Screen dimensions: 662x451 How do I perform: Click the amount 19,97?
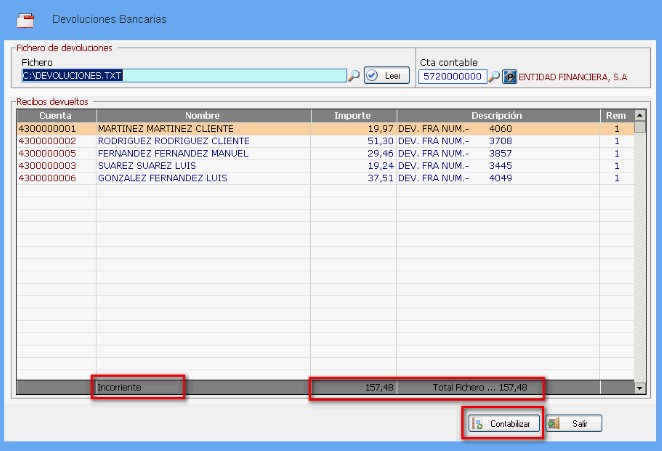tap(380, 128)
